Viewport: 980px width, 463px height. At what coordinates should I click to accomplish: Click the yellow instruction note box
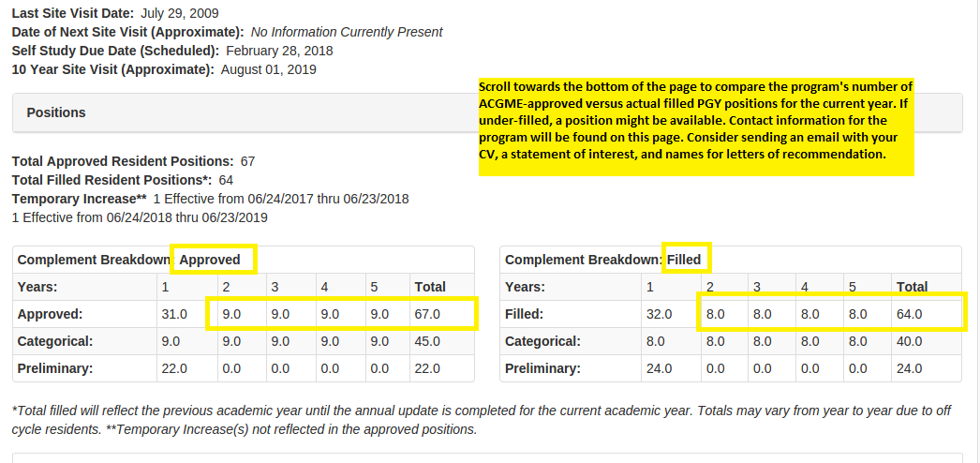[x=695, y=127]
